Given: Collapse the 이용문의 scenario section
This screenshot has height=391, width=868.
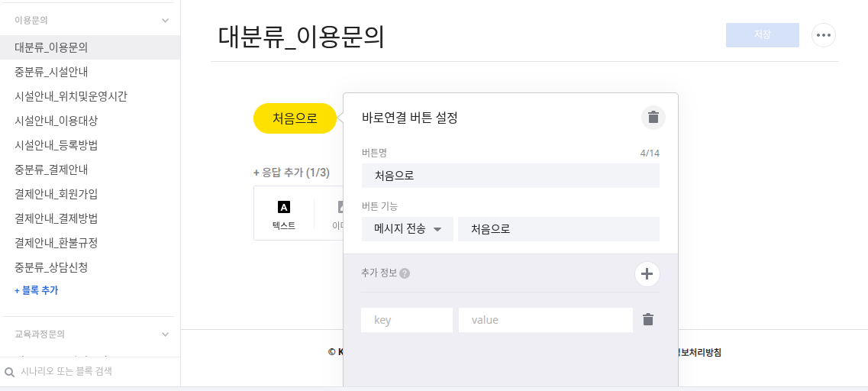Looking at the screenshot, I should [165, 21].
